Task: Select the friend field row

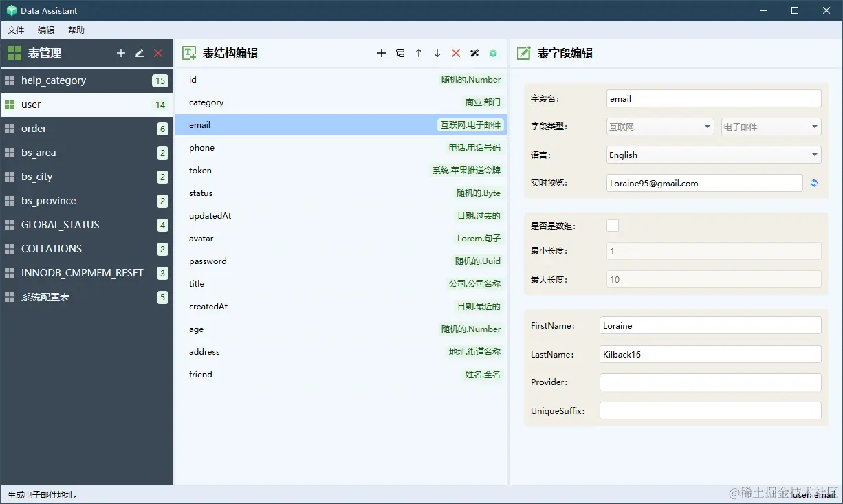Action: pyautogui.click(x=341, y=375)
